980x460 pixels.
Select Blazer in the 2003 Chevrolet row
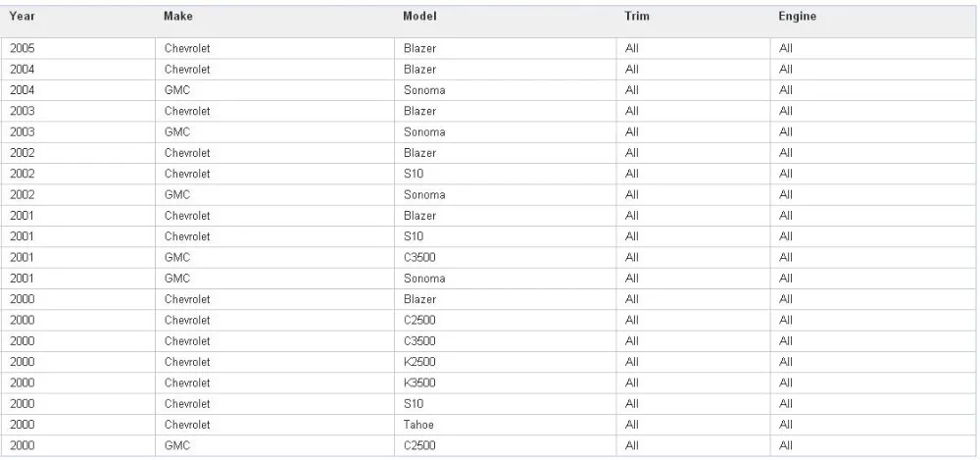pos(419,111)
